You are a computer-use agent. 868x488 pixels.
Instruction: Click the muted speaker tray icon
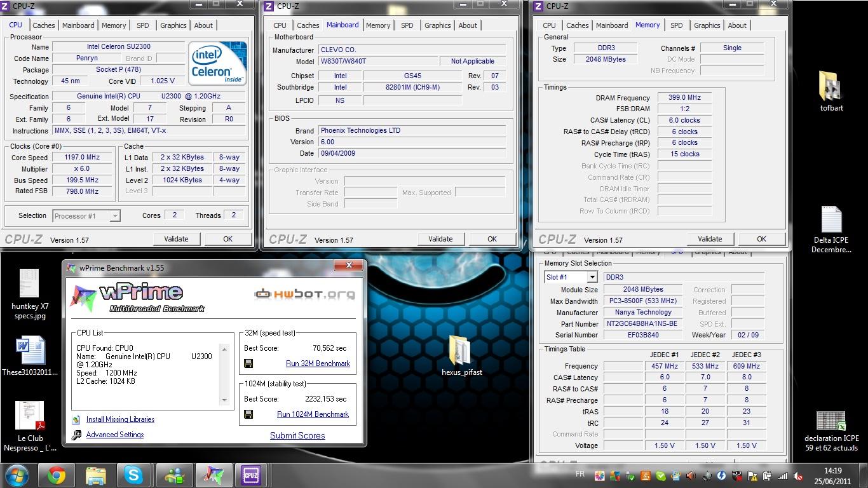[798, 476]
